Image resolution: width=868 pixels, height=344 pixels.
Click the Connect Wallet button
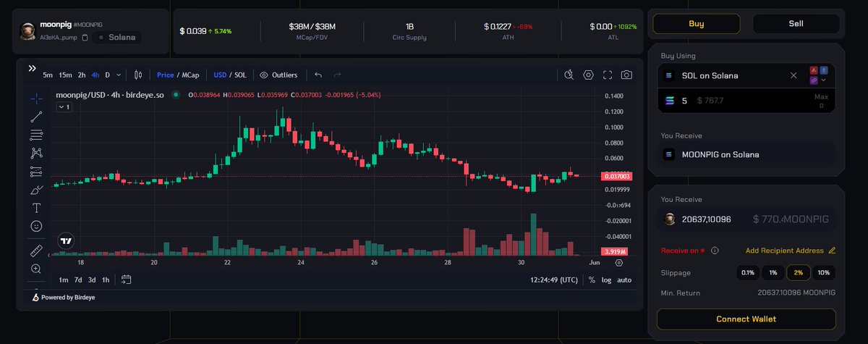(x=746, y=319)
